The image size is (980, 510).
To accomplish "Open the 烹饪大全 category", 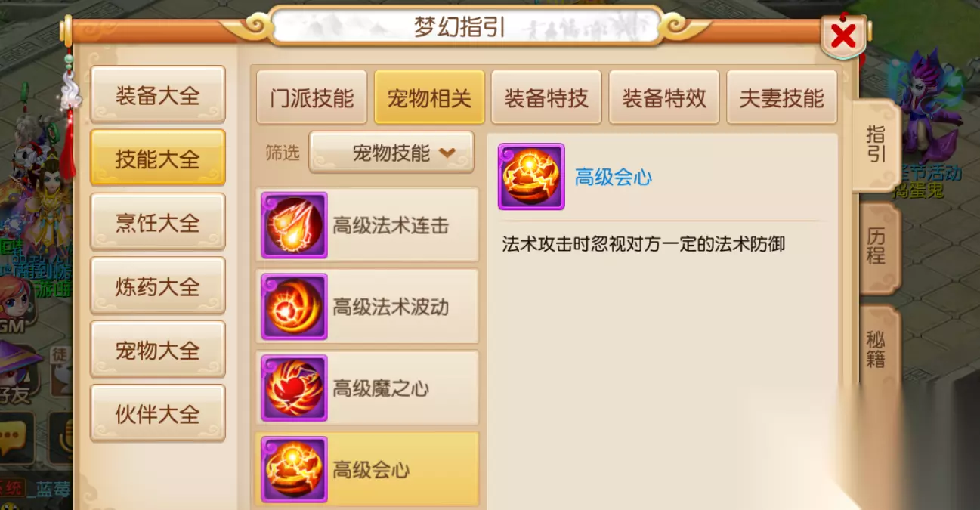I will coord(158,222).
